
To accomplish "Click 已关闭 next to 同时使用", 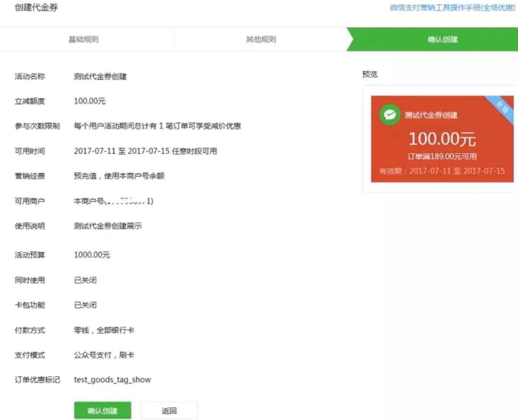I will click(x=85, y=280).
